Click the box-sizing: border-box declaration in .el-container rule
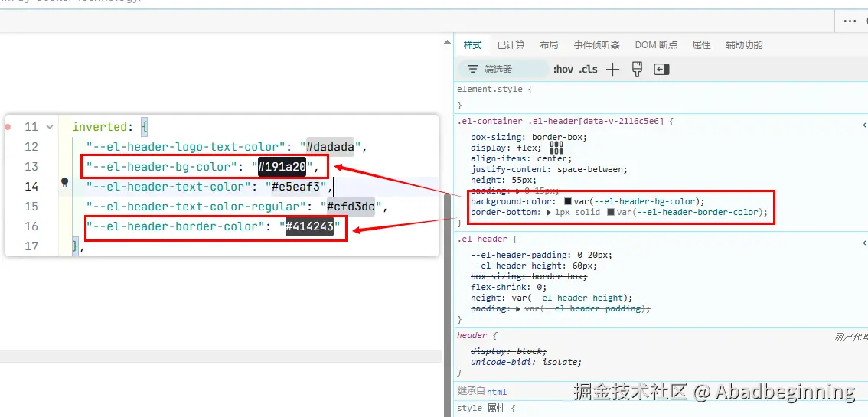The height and width of the screenshot is (417, 868). [x=529, y=137]
